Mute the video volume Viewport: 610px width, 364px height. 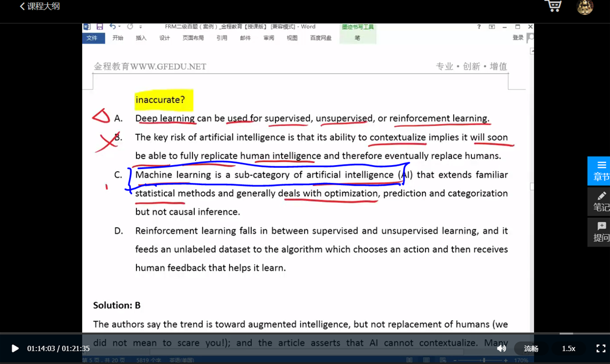(501, 348)
